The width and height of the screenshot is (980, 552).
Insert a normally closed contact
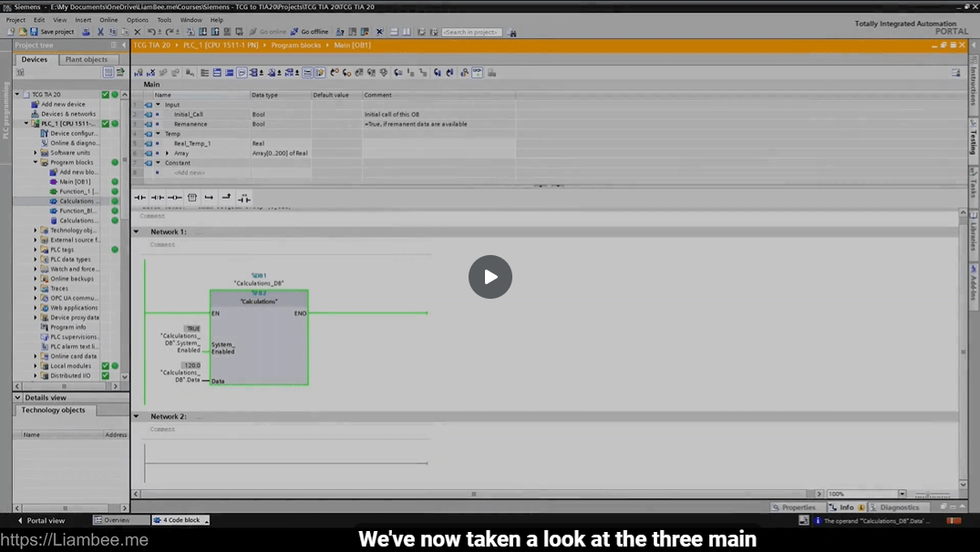[157, 198]
